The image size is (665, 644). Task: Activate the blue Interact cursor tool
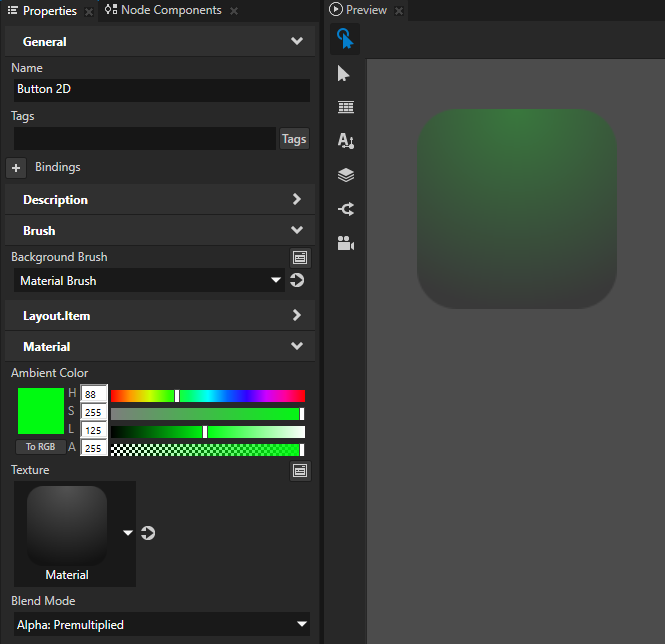tap(345, 39)
